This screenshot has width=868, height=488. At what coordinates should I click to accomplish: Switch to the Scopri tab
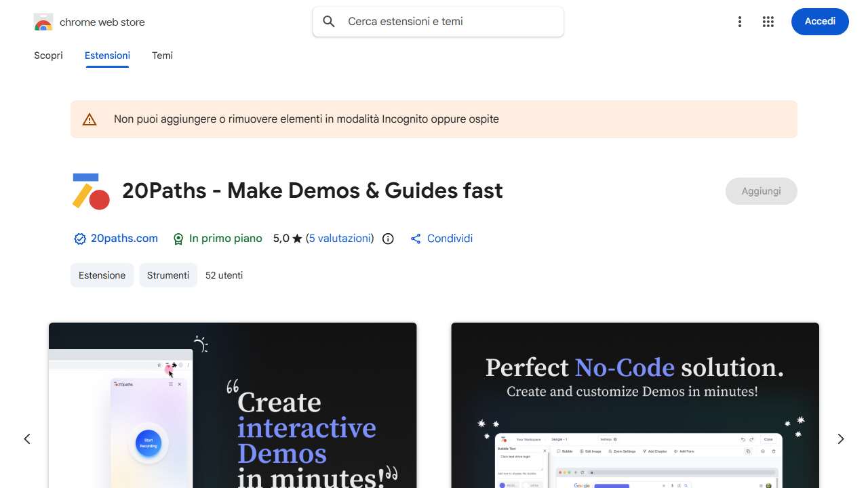(x=48, y=56)
